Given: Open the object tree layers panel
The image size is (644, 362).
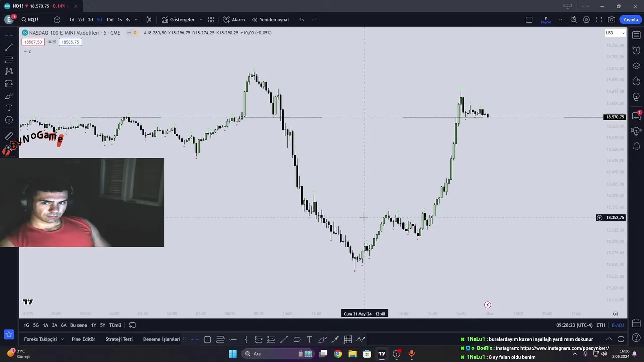Looking at the screenshot, I should pyautogui.click(x=636, y=66).
